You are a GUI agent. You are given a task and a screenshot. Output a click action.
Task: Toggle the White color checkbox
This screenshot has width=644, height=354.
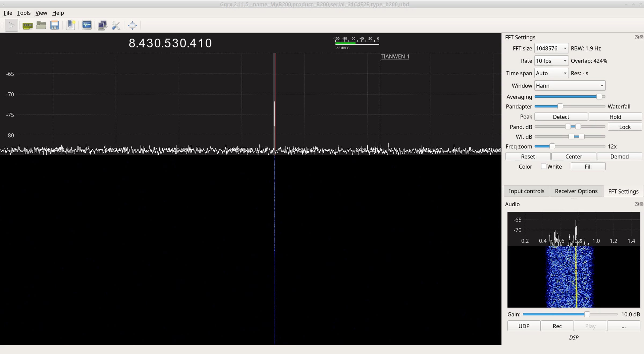(543, 166)
